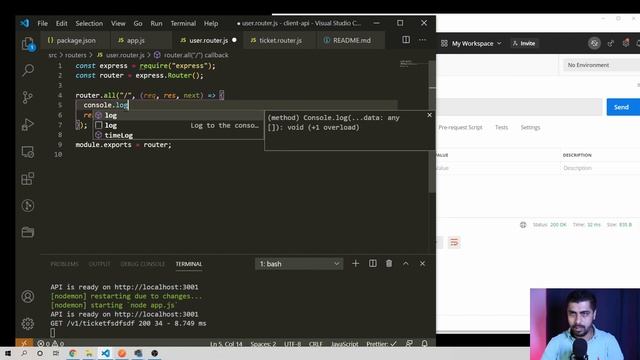Open the Source Control view
Screen dimensions: 640x360
28,97
